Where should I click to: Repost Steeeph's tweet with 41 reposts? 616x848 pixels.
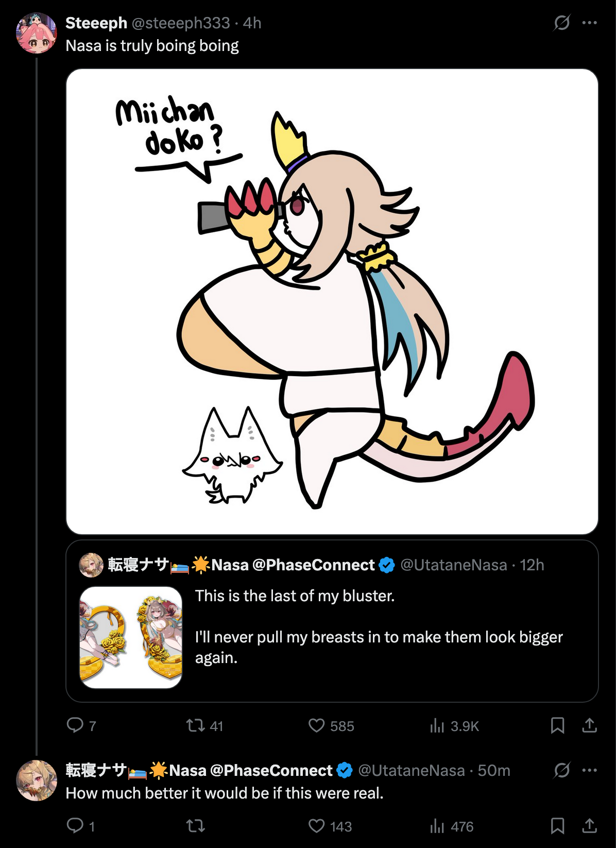pyautogui.click(x=196, y=725)
